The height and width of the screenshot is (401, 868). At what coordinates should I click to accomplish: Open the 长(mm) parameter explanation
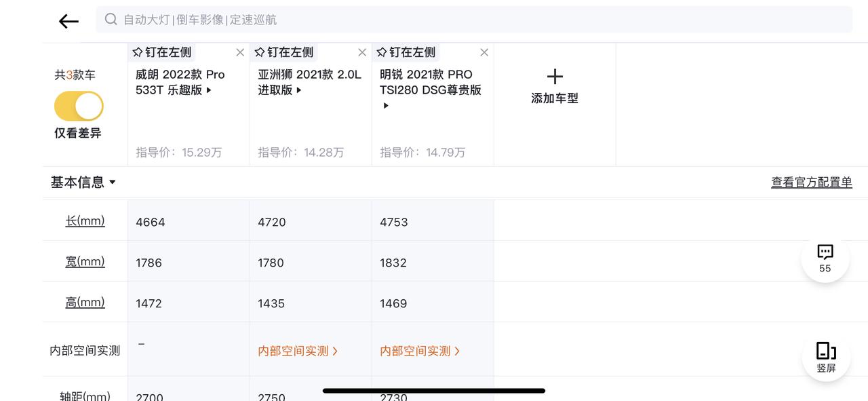(85, 221)
